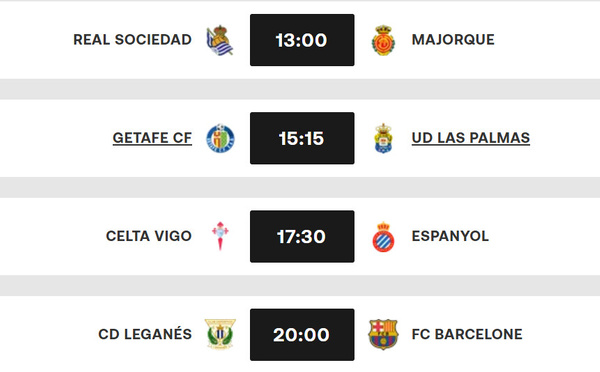The width and height of the screenshot is (600, 372).
Task: Open the 20:00 kickoff box
Action: [x=302, y=334]
